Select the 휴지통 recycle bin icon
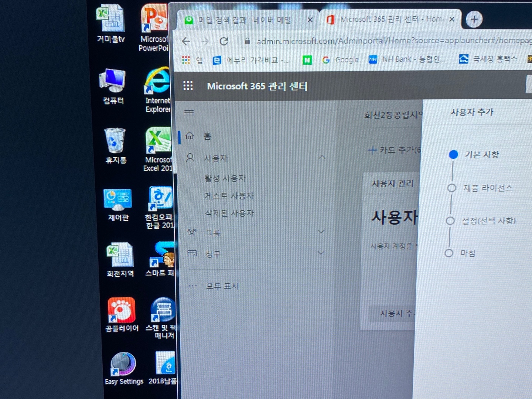The height and width of the screenshot is (399, 532). pyautogui.click(x=116, y=146)
